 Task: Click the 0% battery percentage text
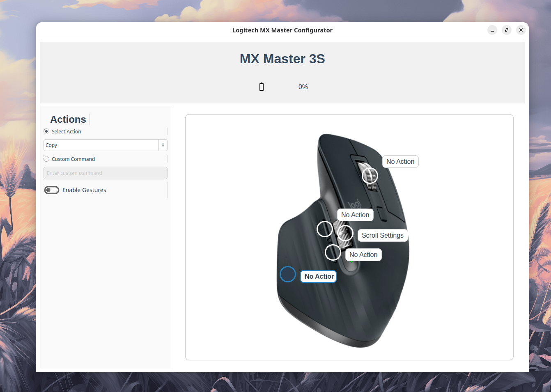click(303, 87)
